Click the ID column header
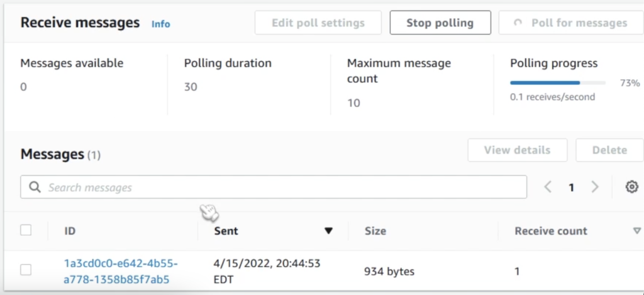This screenshot has height=295, width=644. pyautogui.click(x=70, y=231)
